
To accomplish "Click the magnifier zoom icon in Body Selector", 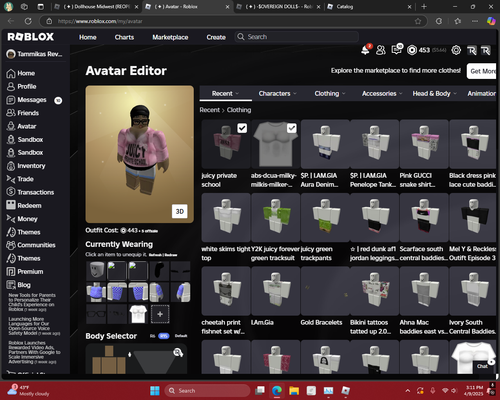I will (178, 352).
